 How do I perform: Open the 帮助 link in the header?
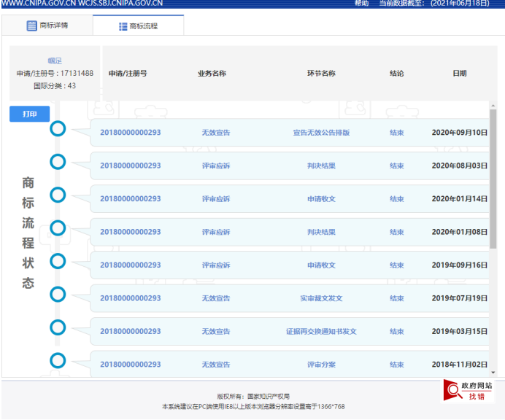tap(361, 3)
